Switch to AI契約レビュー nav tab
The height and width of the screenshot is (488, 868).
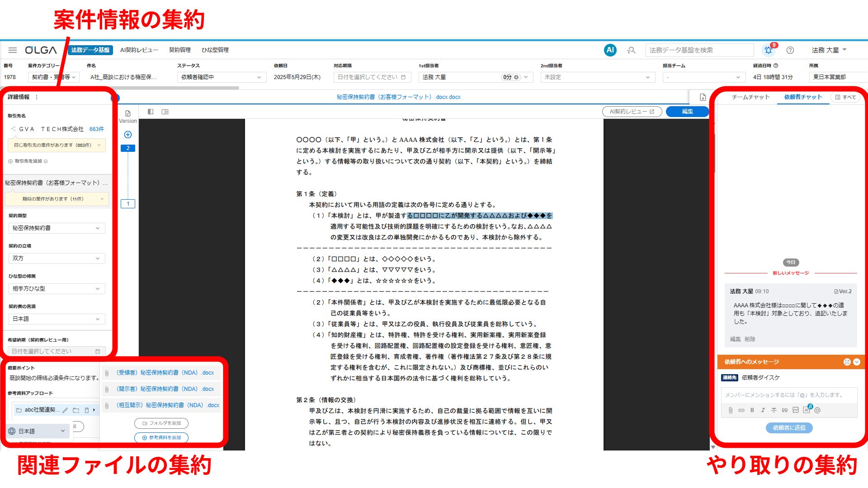point(139,50)
